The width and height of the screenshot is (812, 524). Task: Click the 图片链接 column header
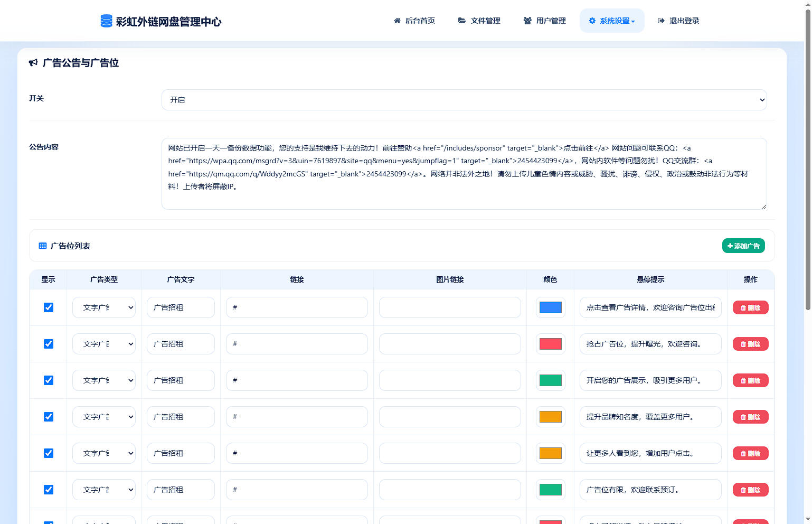450,279
